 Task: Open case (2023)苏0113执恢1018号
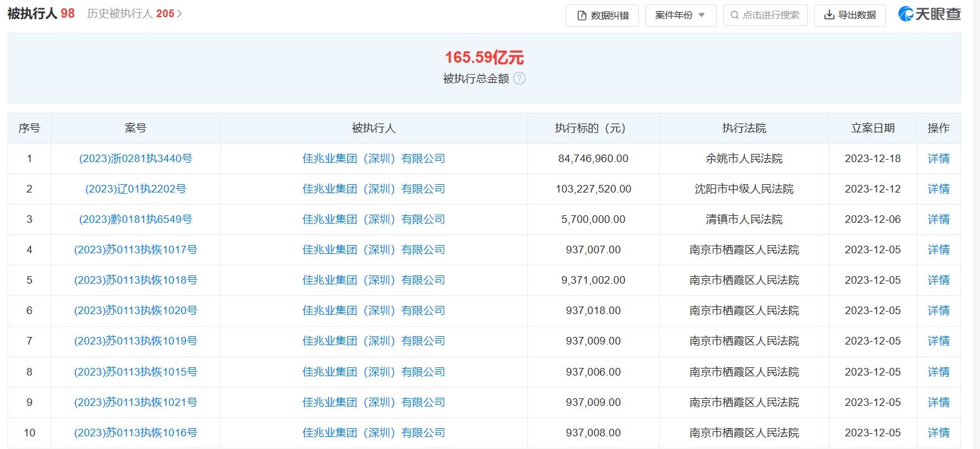click(x=135, y=281)
